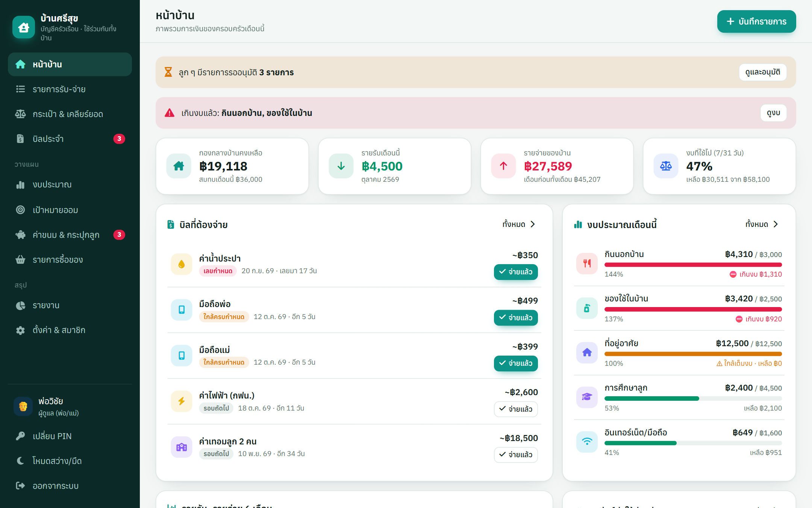The image size is (812, 508).
Task: Mark ค่าไฟฟ้า (กฟน.) as จ่ายแล้ว
Action: click(x=516, y=409)
